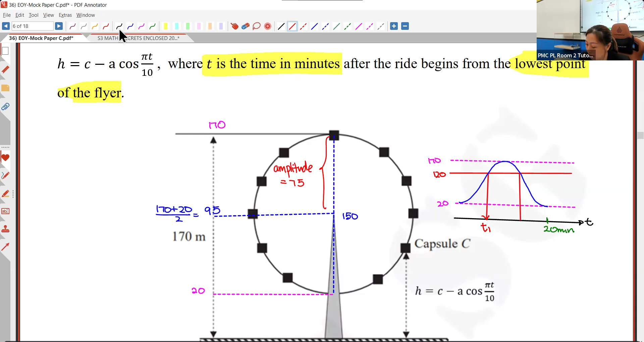Open the File menu
The width and height of the screenshot is (644, 342).
point(7,15)
